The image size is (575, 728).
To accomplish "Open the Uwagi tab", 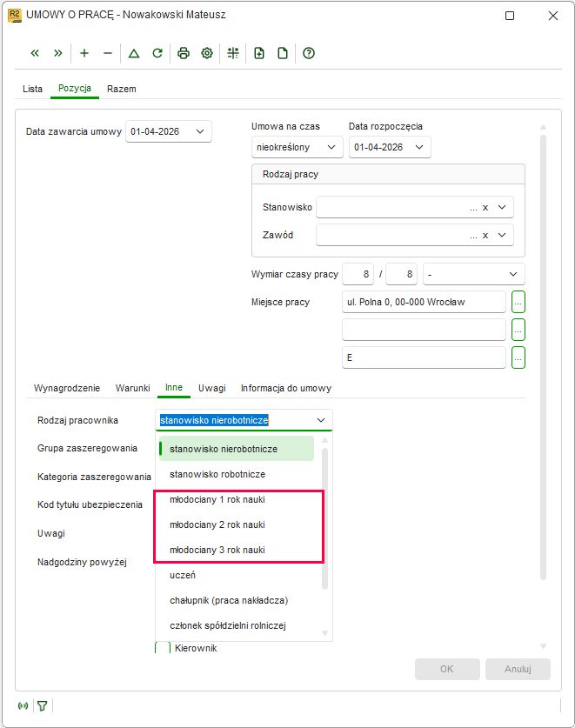I will coord(212,388).
